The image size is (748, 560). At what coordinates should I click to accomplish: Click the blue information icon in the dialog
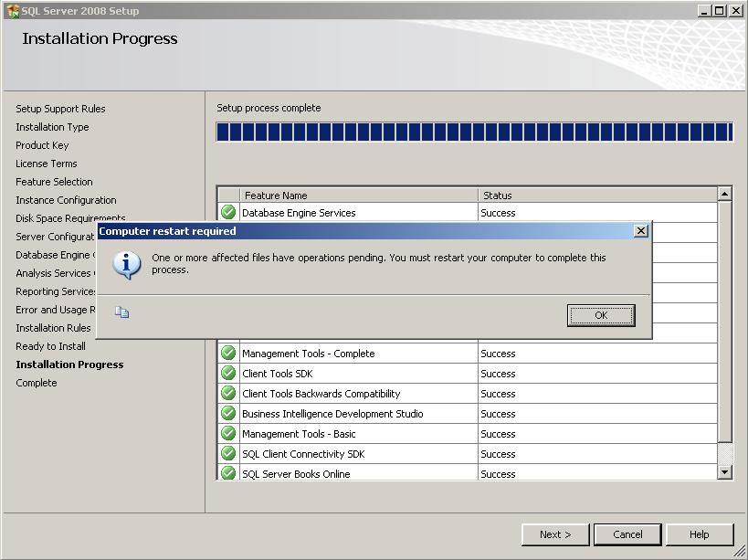126,265
